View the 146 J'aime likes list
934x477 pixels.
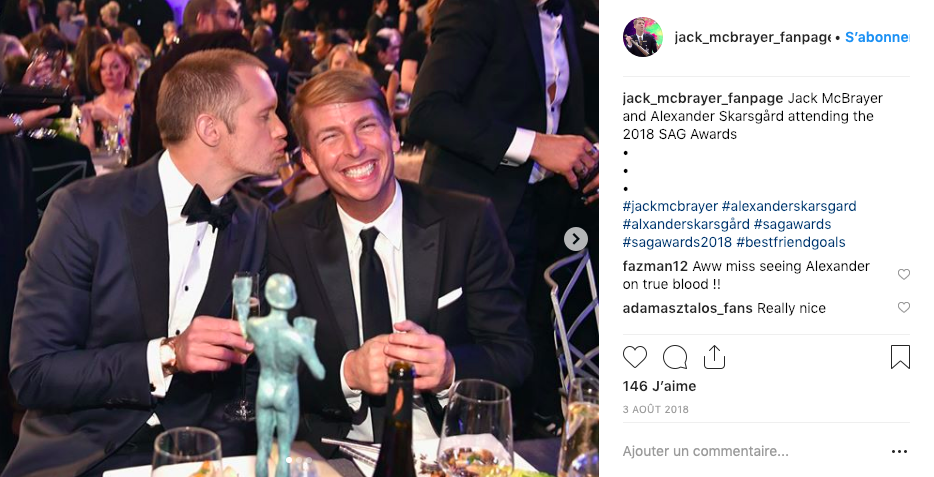659,386
